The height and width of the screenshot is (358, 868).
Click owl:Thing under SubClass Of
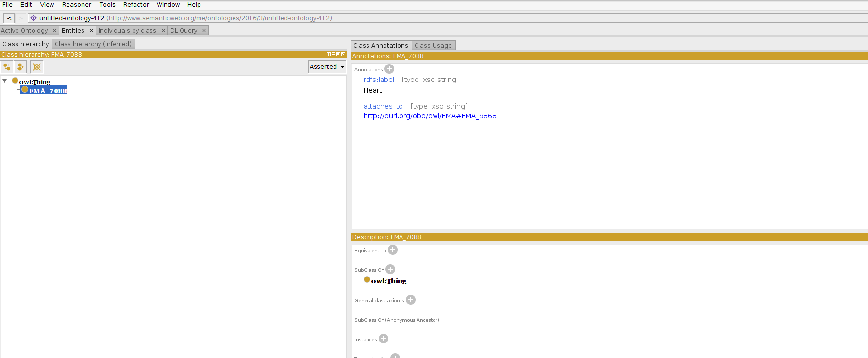pos(388,281)
